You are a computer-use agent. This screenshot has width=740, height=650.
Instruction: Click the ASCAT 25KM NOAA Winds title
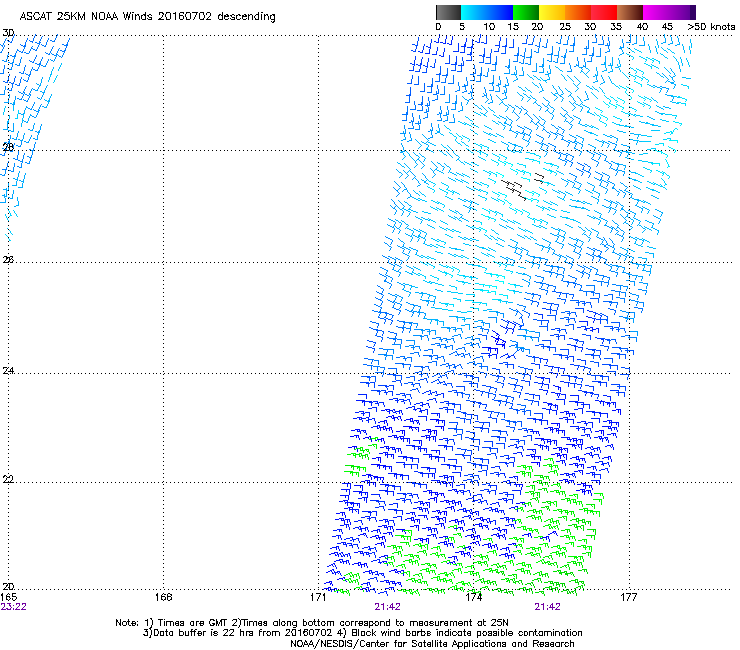pyautogui.click(x=147, y=16)
